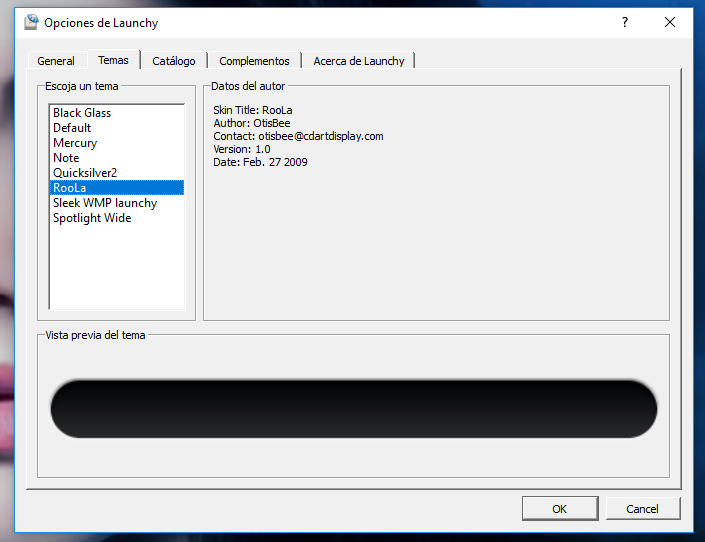This screenshot has width=705, height=542.
Task: Select the Default theme
Action: [117, 128]
